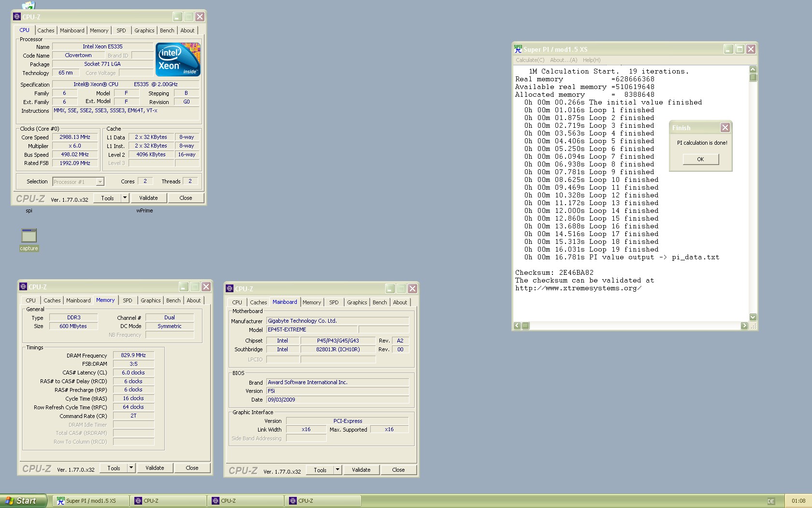Click the FSB:DRAM ratio value 3:5
The width and height of the screenshot is (812, 508).
133,364
